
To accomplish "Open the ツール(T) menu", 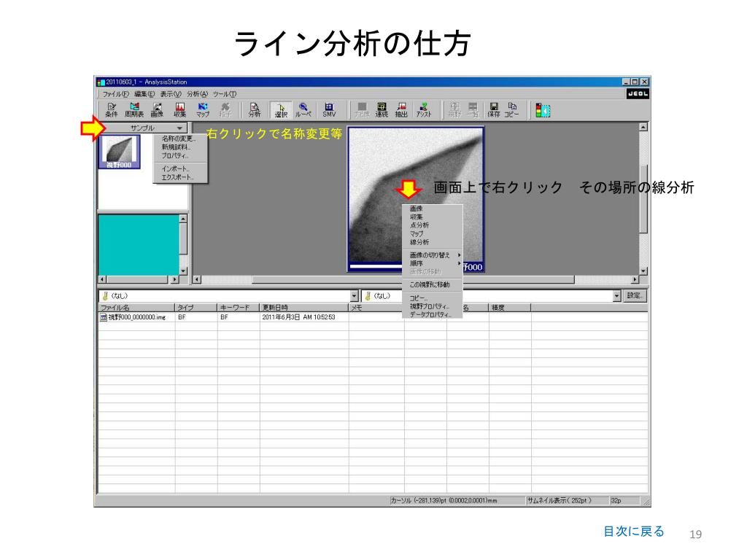I will coord(225,94).
